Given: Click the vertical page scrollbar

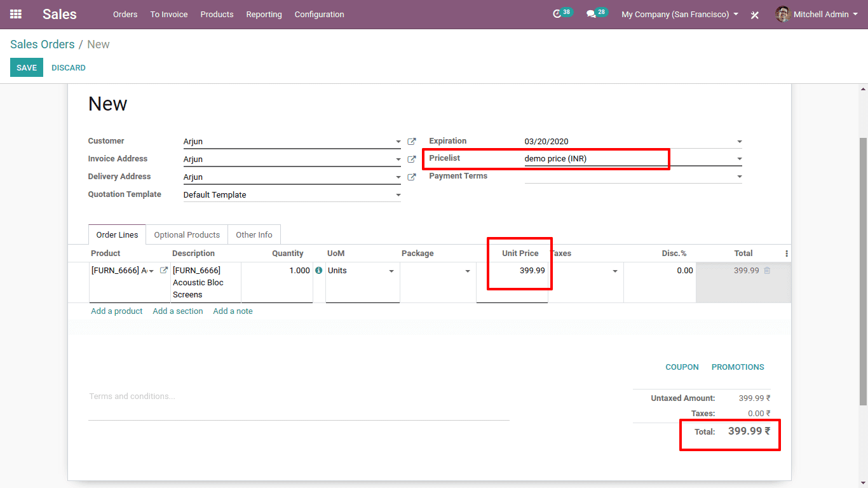Looking at the screenshot, I should tap(863, 271).
